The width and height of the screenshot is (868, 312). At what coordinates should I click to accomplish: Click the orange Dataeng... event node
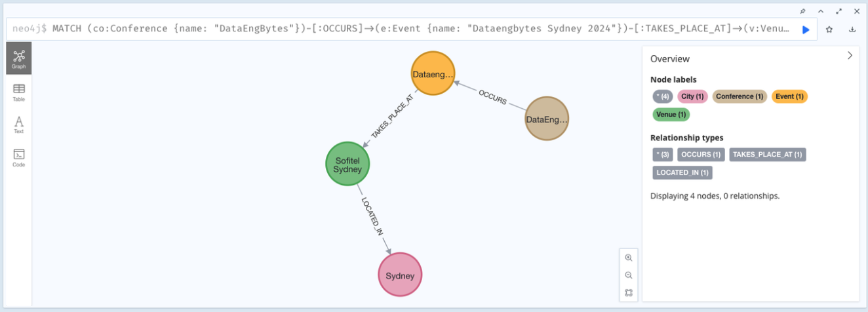click(x=433, y=74)
